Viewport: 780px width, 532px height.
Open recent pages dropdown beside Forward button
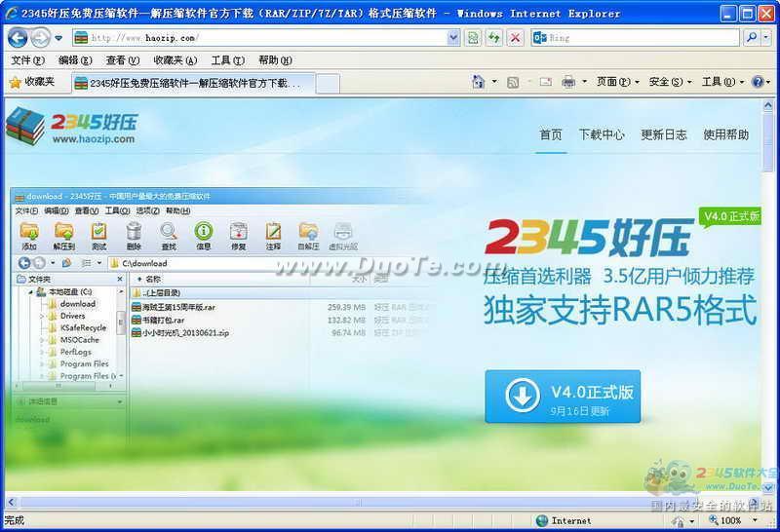(x=58, y=38)
